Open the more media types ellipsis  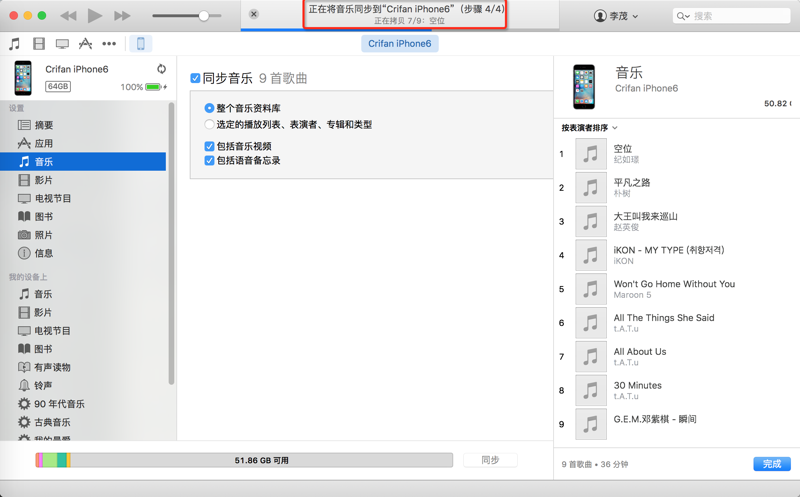click(109, 44)
